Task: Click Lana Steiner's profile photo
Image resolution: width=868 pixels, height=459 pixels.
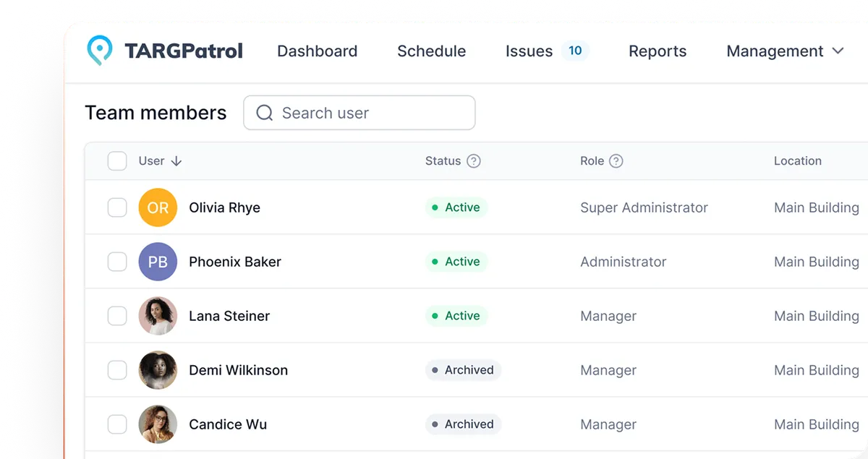Action: (158, 316)
